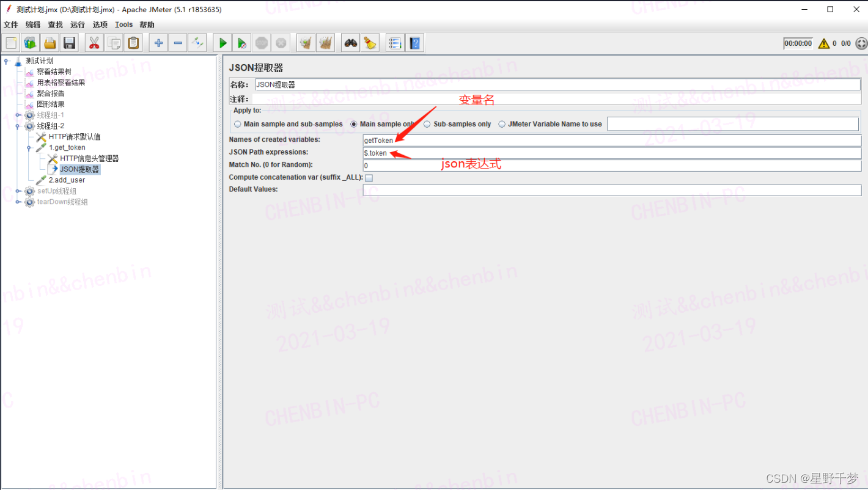Click the Reset Search brush icon
This screenshot has width=868, height=490.
(370, 43)
